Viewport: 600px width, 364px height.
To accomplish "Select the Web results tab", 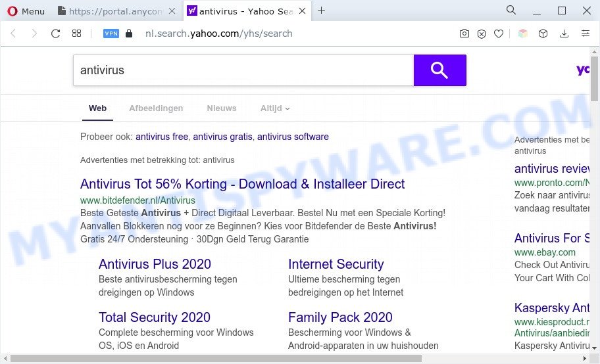I will 97,108.
